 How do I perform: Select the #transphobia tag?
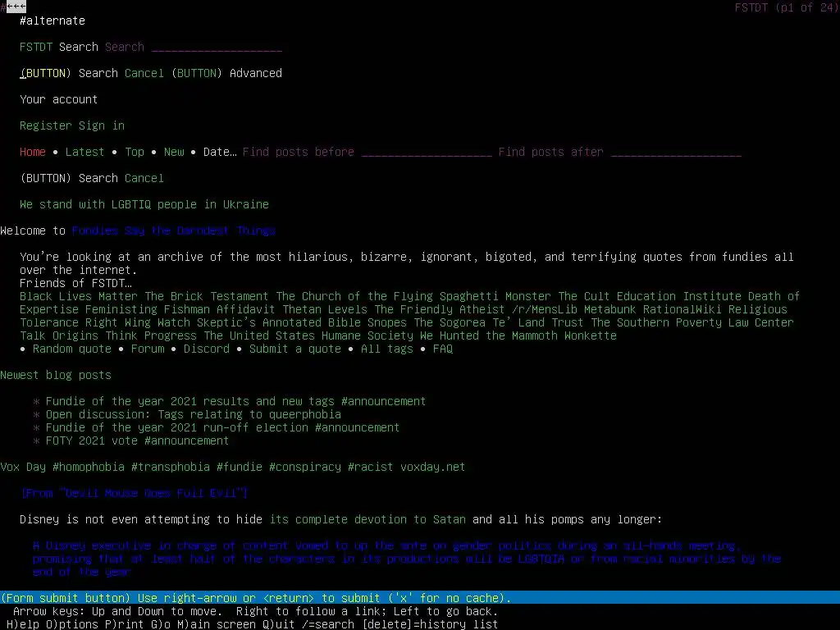pyautogui.click(x=171, y=467)
